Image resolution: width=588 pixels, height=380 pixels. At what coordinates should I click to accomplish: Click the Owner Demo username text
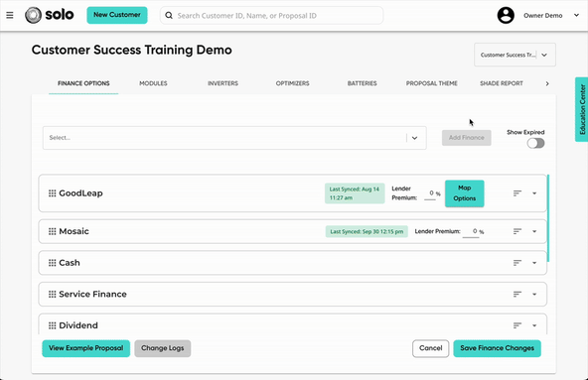click(542, 15)
